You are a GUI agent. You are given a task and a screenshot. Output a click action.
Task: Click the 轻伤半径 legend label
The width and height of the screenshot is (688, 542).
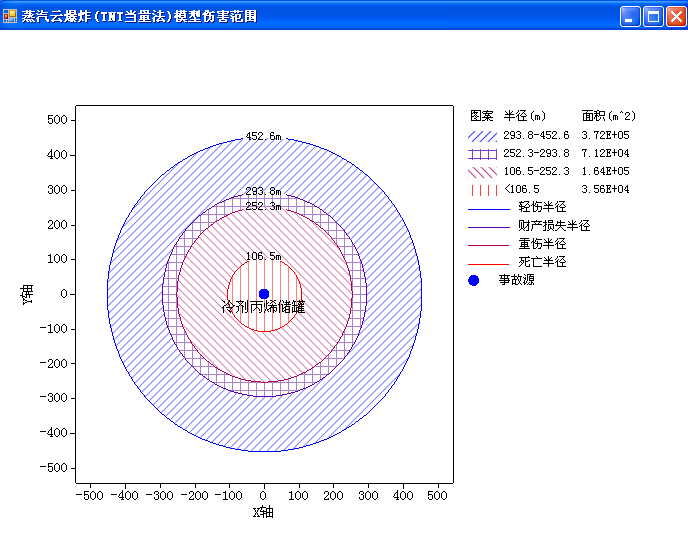pos(542,207)
